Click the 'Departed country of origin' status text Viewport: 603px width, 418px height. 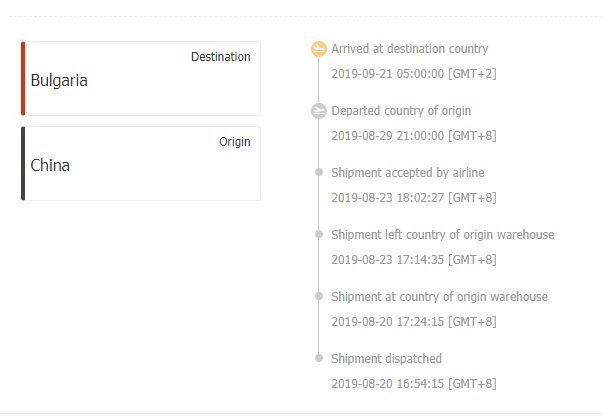(x=401, y=111)
